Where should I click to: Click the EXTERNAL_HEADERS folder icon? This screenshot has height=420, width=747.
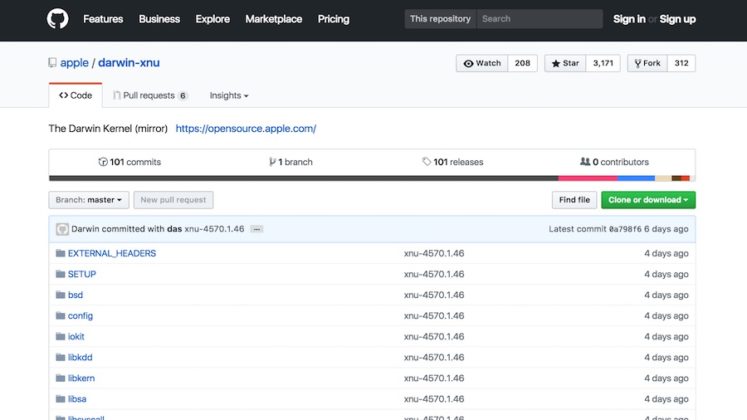[x=60, y=254]
